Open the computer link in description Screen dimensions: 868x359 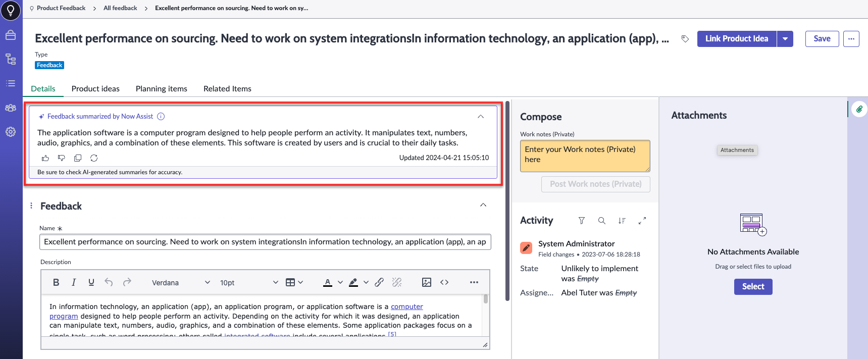[x=407, y=306]
